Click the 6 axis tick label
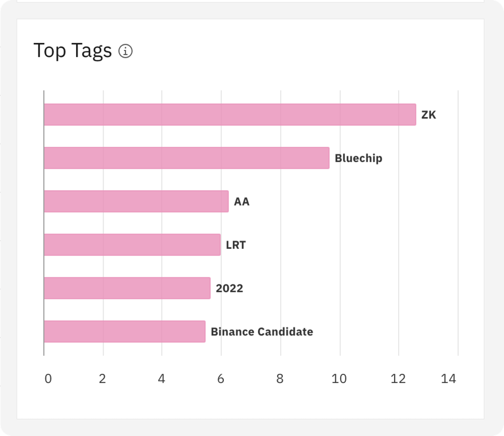The image size is (504, 436). click(x=221, y=379)
